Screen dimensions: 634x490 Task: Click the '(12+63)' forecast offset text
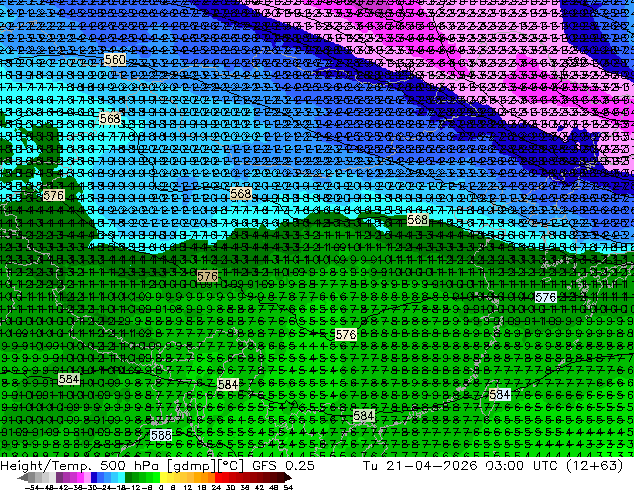(594, 465)
